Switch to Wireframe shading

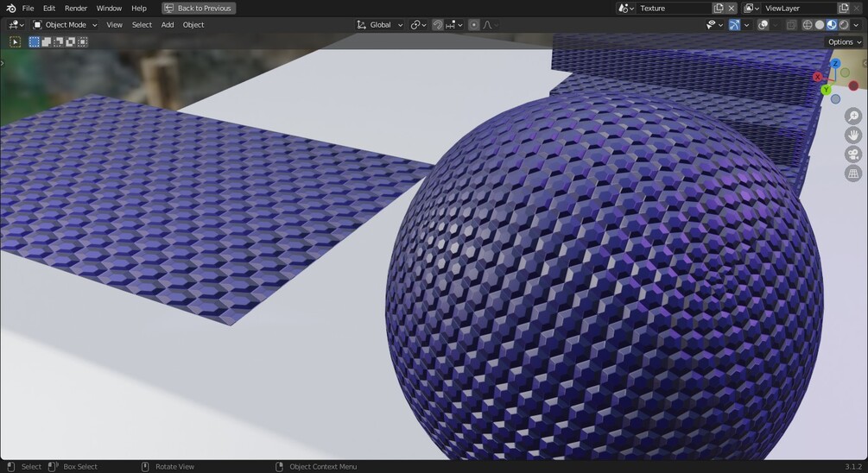pos(808,25)
